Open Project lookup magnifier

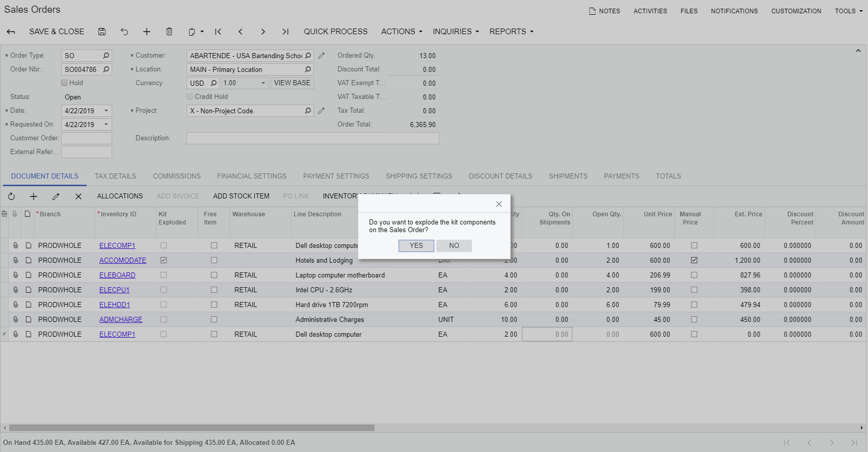308,111
